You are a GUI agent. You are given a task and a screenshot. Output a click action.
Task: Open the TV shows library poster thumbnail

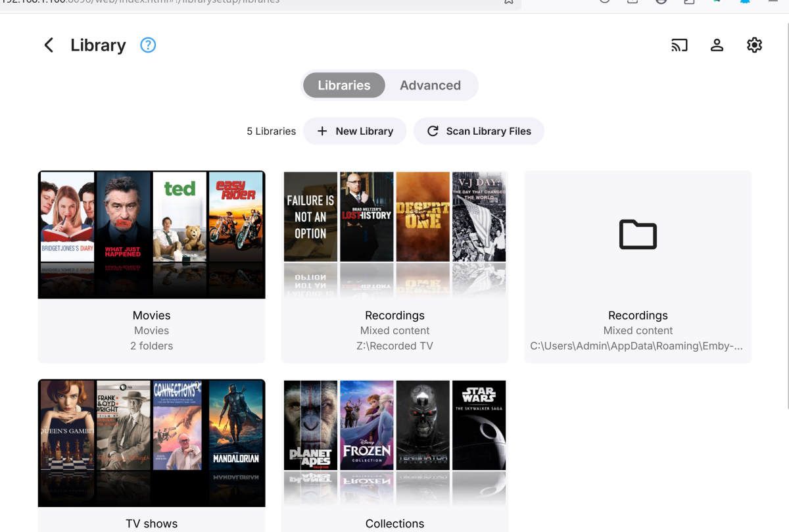tap(151, 443)
